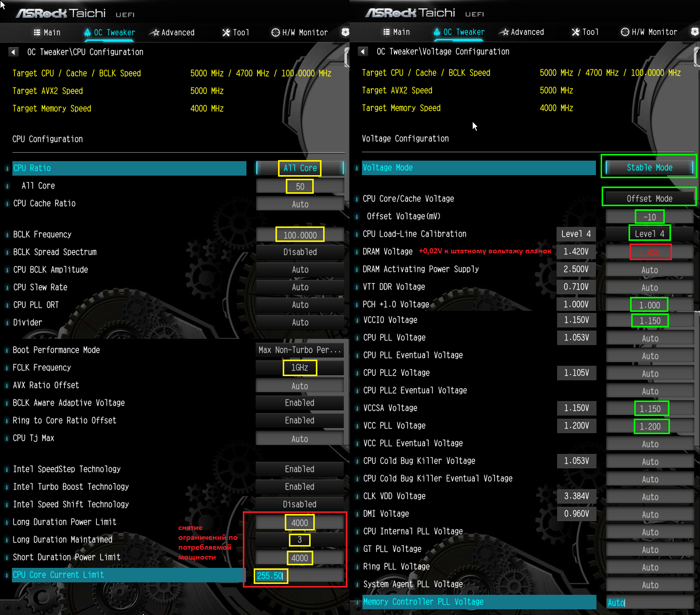Select the 'CPU Core Current Limit' row label
700x615 pixels.
tap(129, 575)
